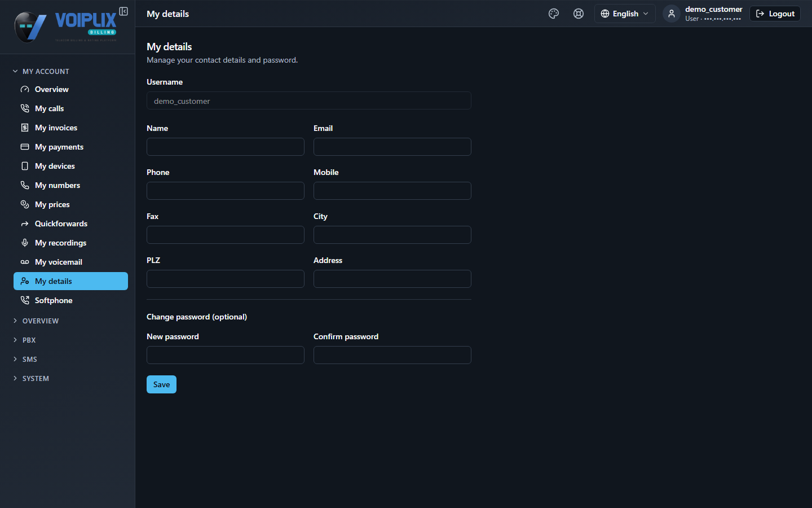Click the My prices coins icon
The image size is (812, 508).
pos(25,204)
